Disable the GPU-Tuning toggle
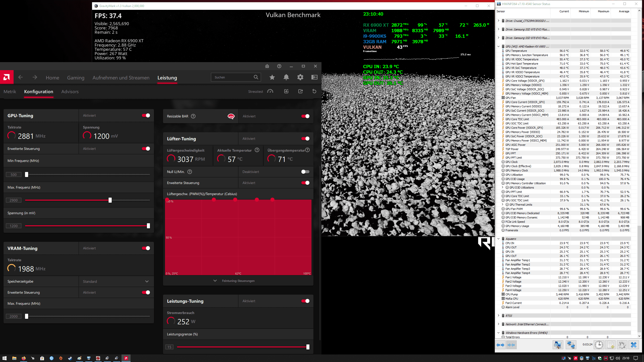The image size is (644, 362). [x=146, y=115]
